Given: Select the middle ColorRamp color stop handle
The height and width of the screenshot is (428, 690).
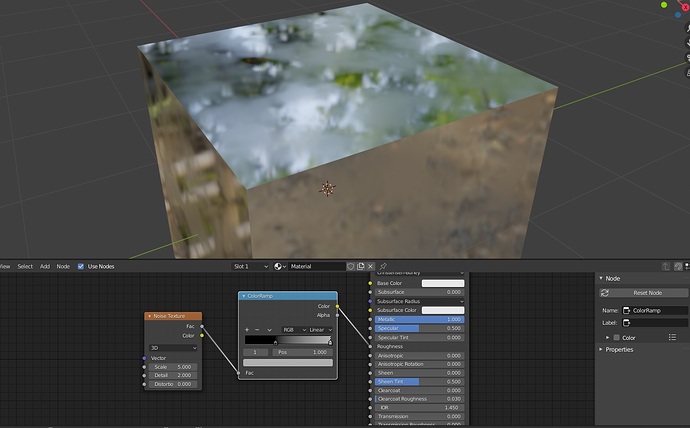Looking at the screenshot, I should [275, 342].
